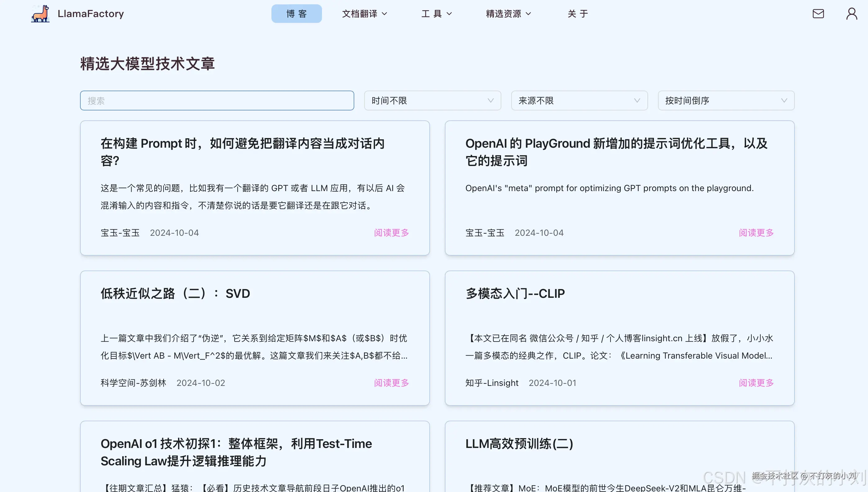Screen dimensions: 868x492
Task: Click the LlamaFactory llama logo
Action: [x=39, y=14]
